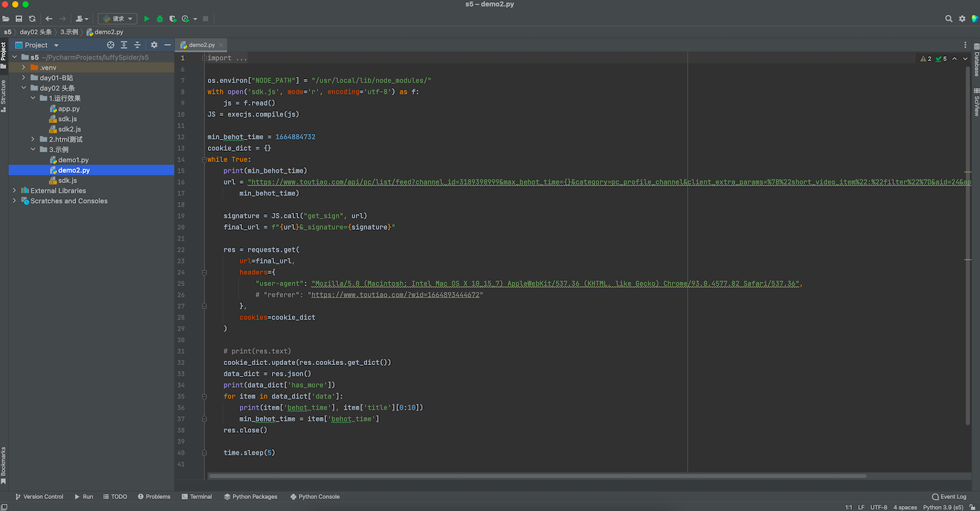Start debugging with the green bug icon
Viewport: 980px width, 511px height.
coord(159,19)
